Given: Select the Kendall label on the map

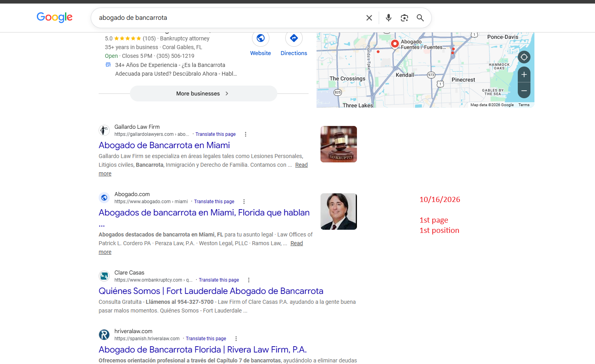Looking at the screenshot, I should [405, 75].
